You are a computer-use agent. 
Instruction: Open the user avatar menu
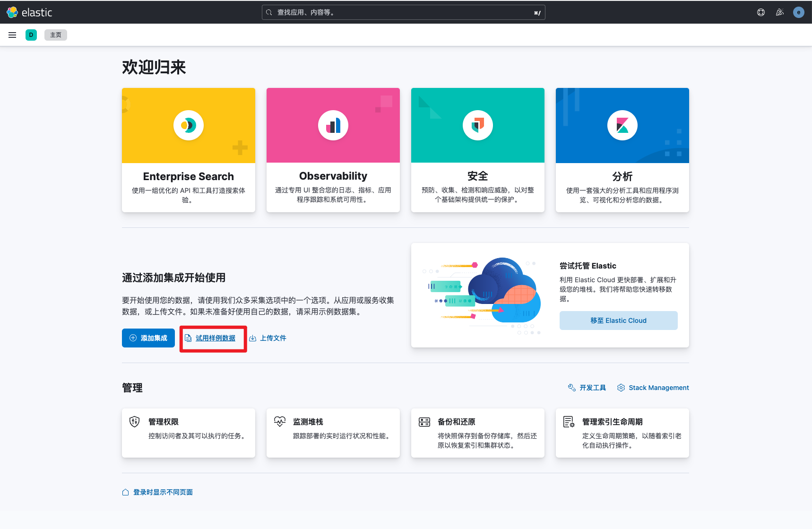(x=799, y=12)
